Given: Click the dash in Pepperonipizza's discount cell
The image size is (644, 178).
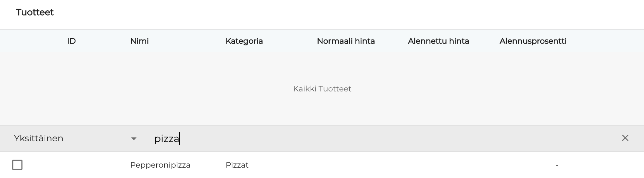Looking at the screenshot, I should 557,165.
